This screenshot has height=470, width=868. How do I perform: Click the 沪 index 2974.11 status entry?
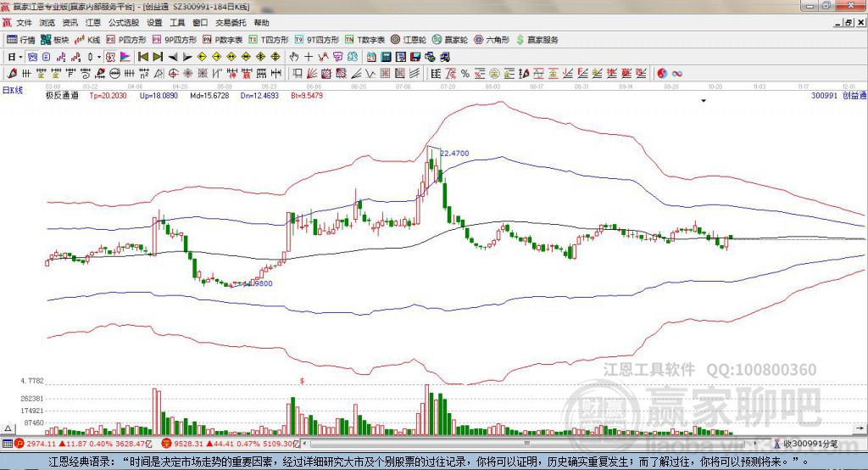(x=83, y=444)
